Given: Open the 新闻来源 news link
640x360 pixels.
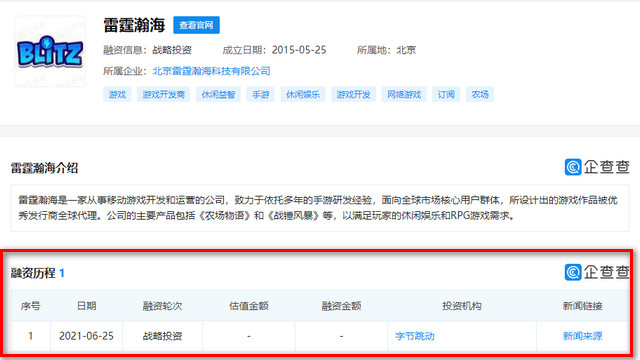Looking at the screenshot, I should [582, 336].
